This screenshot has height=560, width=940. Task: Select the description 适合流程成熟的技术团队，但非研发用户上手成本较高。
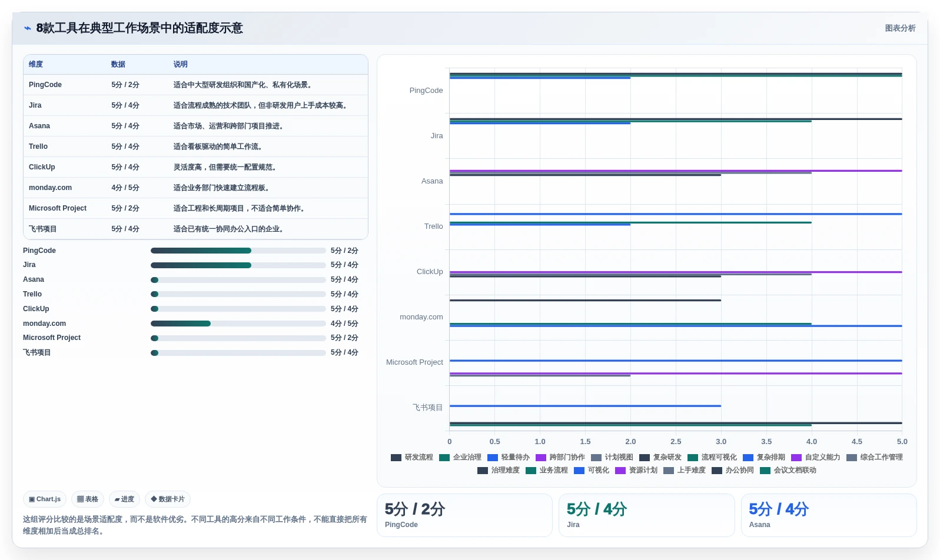coord(261,105)
